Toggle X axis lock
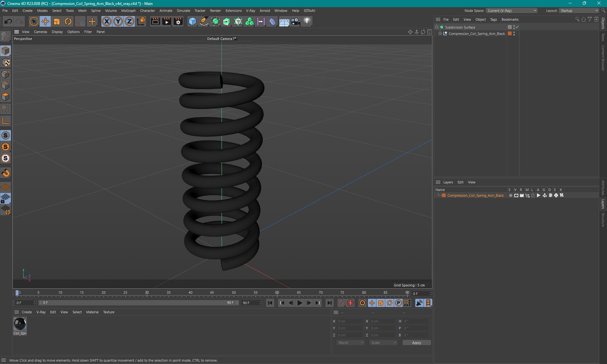 point(107,22)
